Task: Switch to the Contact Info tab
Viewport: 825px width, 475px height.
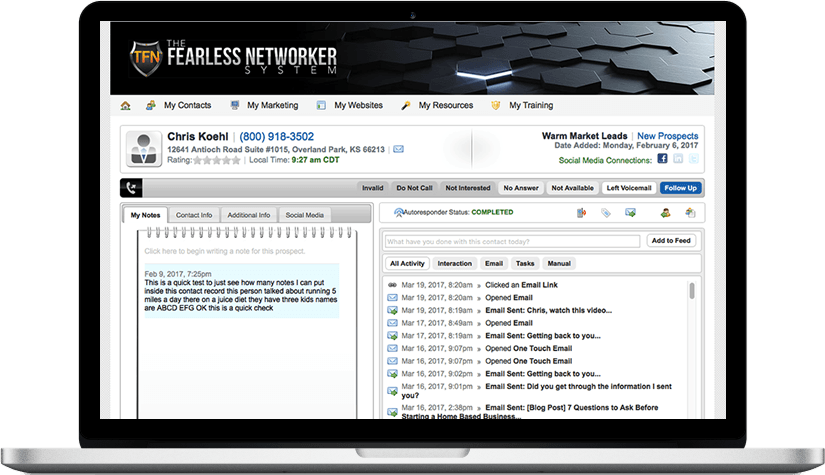Action: tap(194, 215)
